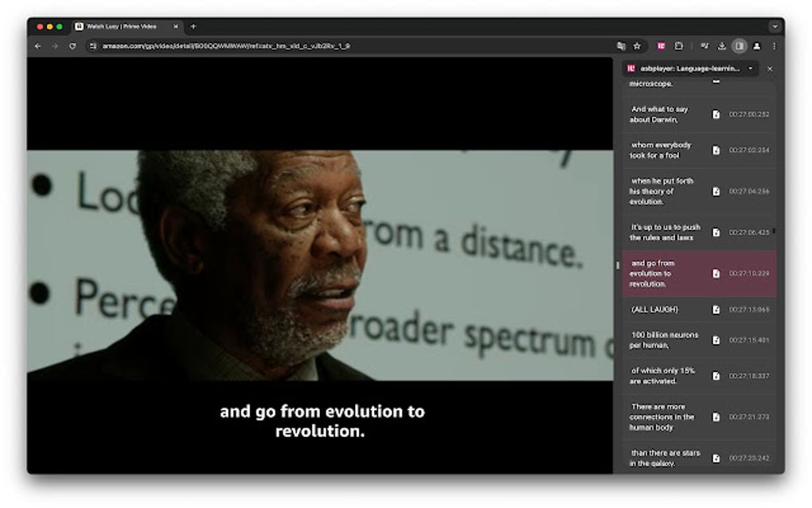The width and height of the screenshot is (812, 508).
Task: Expand the dropdown arrow in the asbplayer panel header
Action: click(x=749, y=68)
